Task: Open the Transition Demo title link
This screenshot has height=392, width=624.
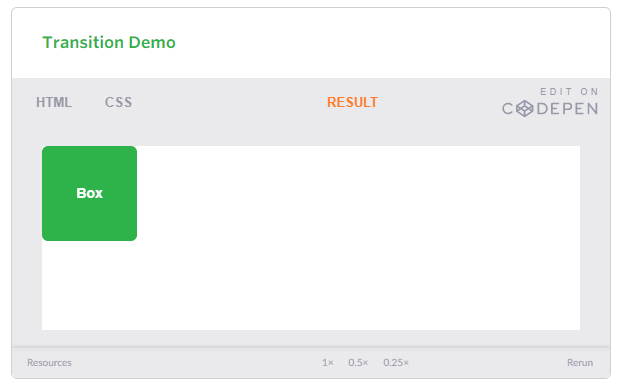Action: click(109, 42)
